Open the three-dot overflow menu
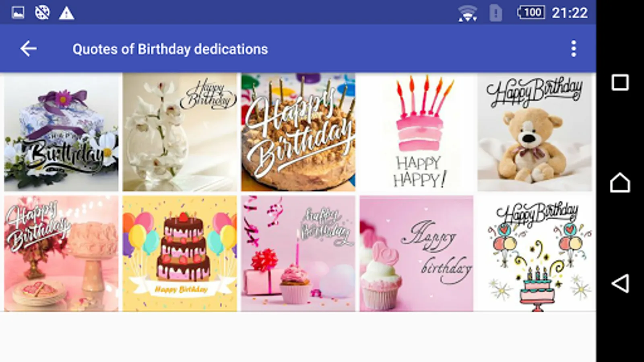 574,49
